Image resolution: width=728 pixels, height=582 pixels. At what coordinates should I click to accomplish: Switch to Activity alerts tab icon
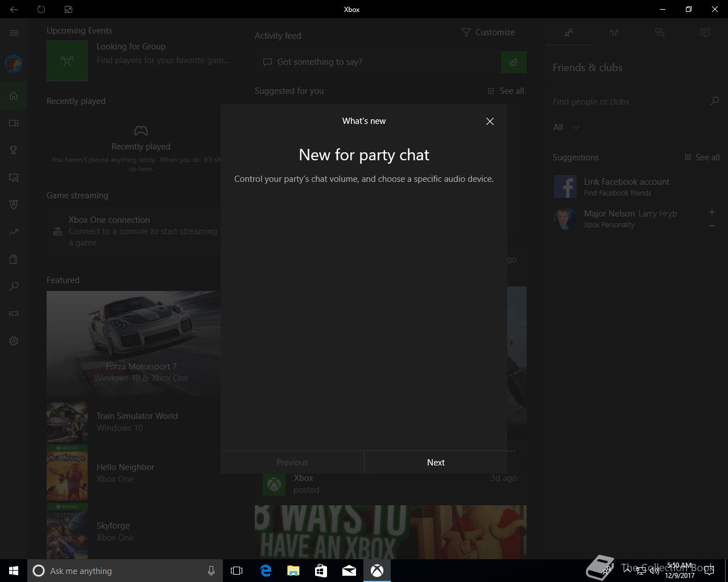tap(705, 33)
